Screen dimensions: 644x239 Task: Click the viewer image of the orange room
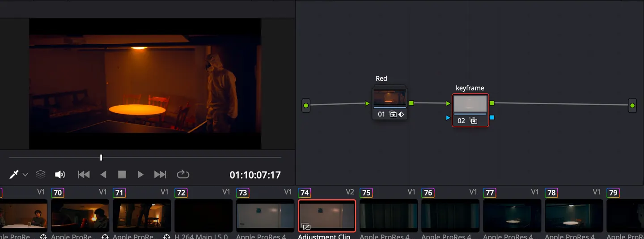145,84
